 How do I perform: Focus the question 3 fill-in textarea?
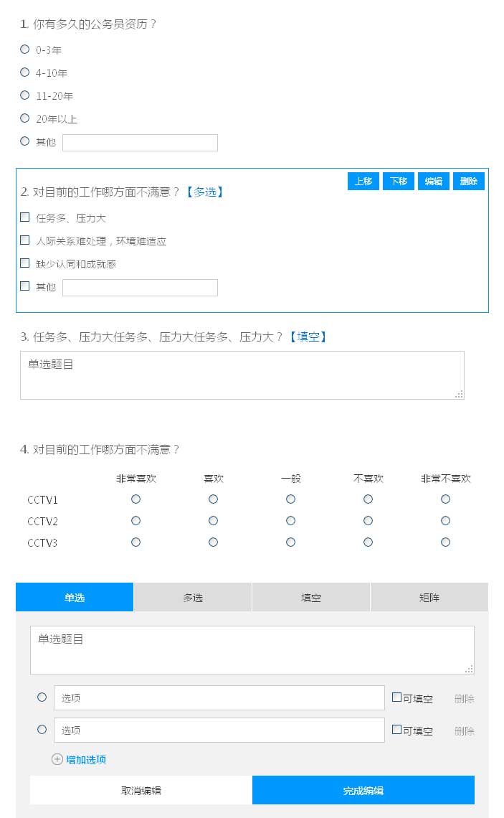point(242,375)
